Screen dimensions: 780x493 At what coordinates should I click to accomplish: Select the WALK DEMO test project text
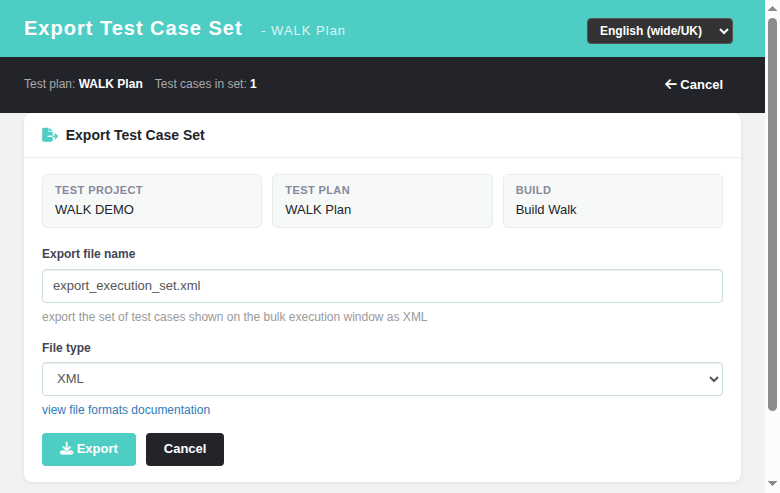tap(95, 210)
